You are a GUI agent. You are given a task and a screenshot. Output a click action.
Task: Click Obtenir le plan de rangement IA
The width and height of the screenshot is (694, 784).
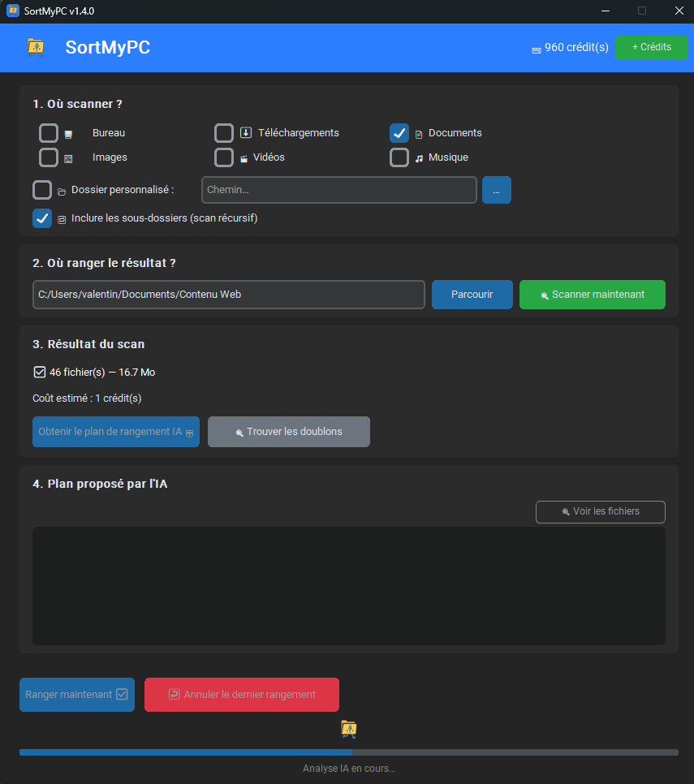(x=116, y=432)
